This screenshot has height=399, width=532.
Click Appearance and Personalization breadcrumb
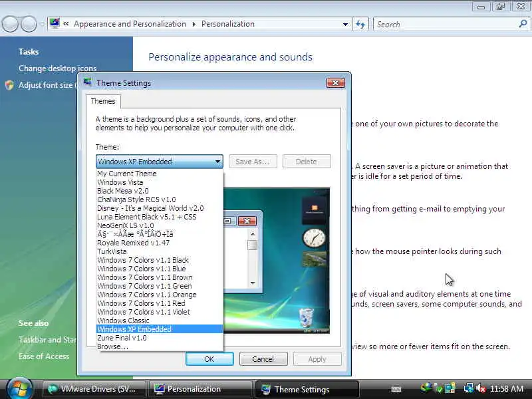pos(130,24)
